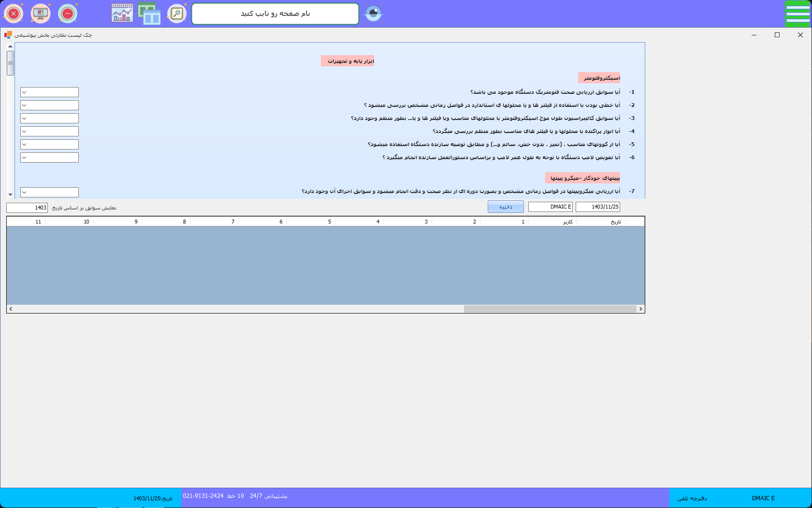Click the تاریخ column header
The width and height of the screenshot is (812, 508).
click(601, 222)
